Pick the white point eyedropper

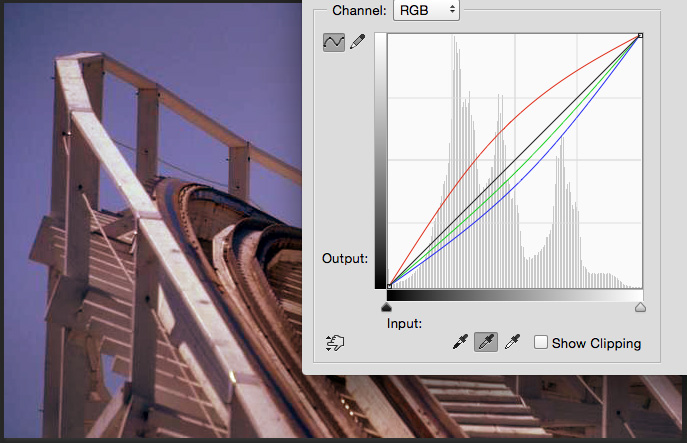pos(512,342)
